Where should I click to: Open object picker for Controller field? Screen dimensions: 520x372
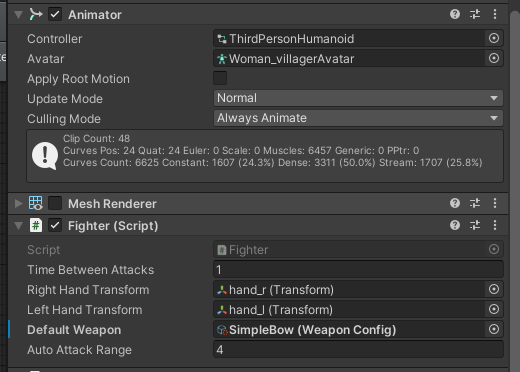click(x=494, y=38)
